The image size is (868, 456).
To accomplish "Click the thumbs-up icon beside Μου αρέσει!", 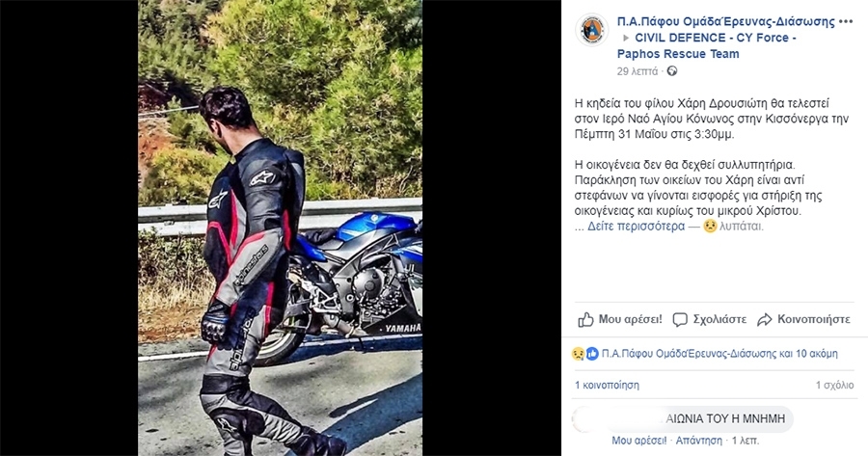I will 585,319.
